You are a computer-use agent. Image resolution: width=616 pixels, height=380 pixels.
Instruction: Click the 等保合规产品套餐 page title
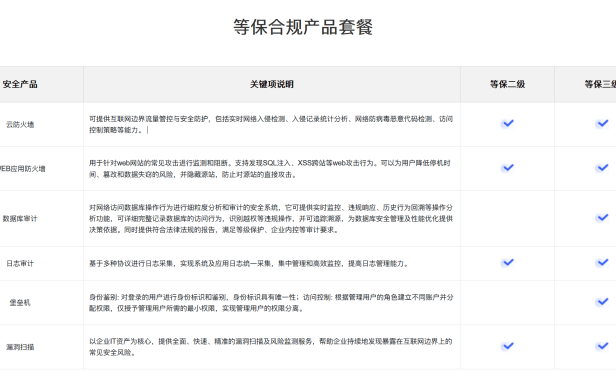pyautogui.click(x=303, y=27)
